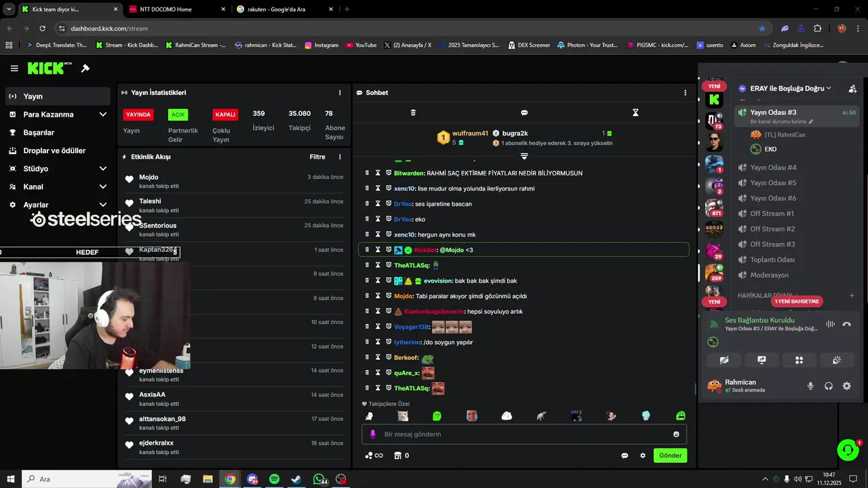Image resolution: width=868 pixels, height=488 pixels.
Task: Click the YAYINDA live status badge
Action: [138, 115]
